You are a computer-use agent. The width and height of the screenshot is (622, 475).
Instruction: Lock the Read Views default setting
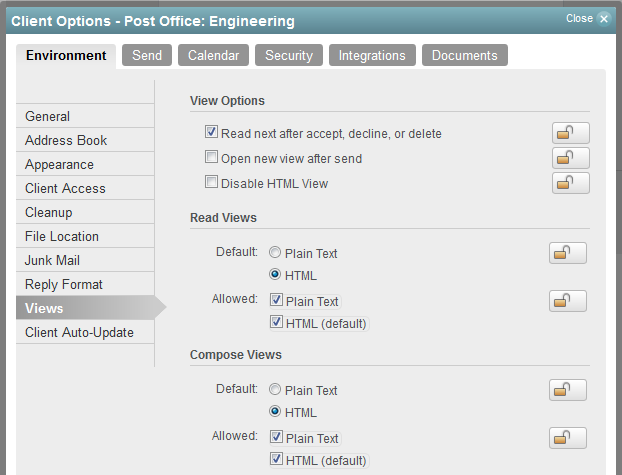pos(567,253)
